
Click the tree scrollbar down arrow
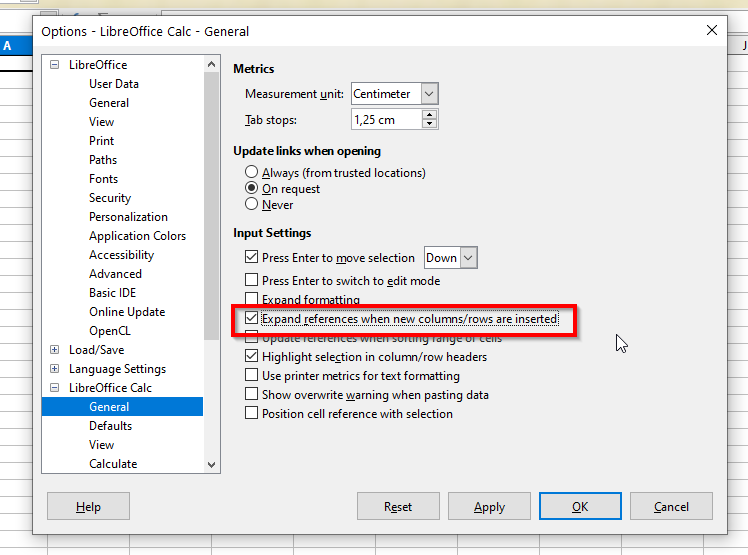tap(211, 464)
